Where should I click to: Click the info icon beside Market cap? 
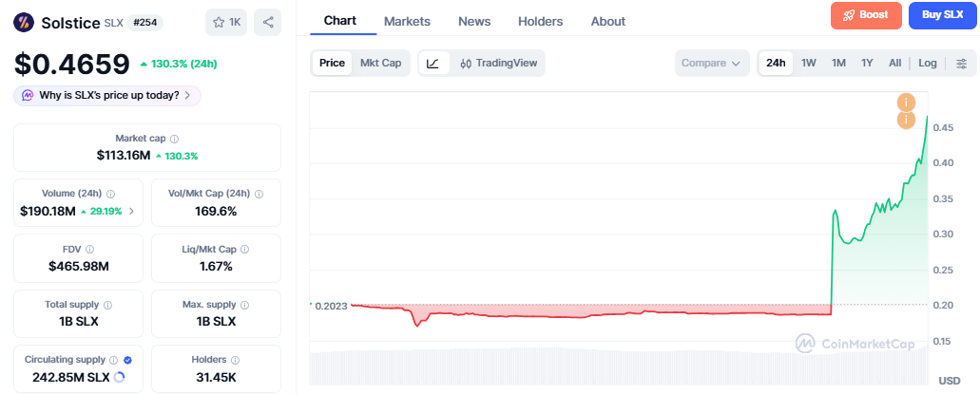coord(174,139)
